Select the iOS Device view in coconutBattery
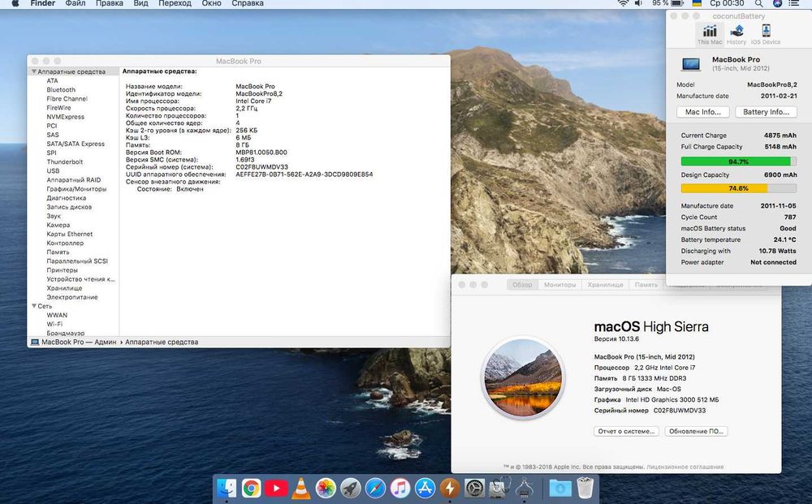812x504 pixels. click(x=766, y=34)
